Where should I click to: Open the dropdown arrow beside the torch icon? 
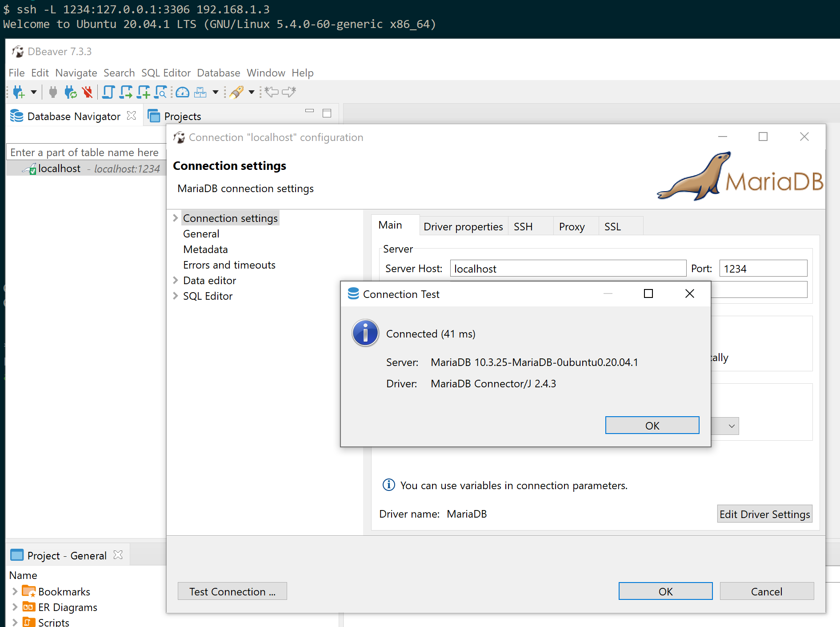tap(251, 92)
